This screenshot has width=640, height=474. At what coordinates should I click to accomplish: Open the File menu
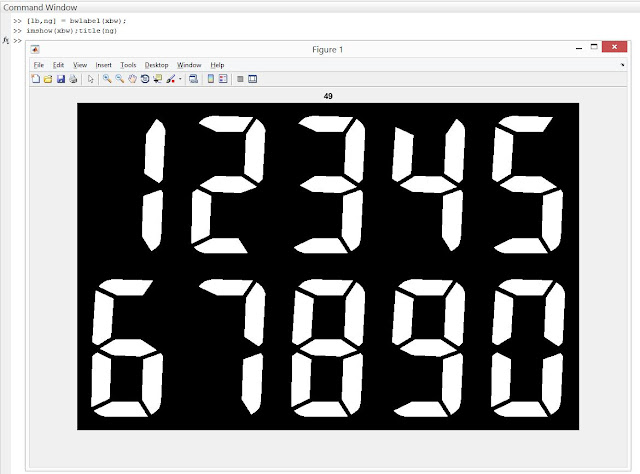point(39,65)
